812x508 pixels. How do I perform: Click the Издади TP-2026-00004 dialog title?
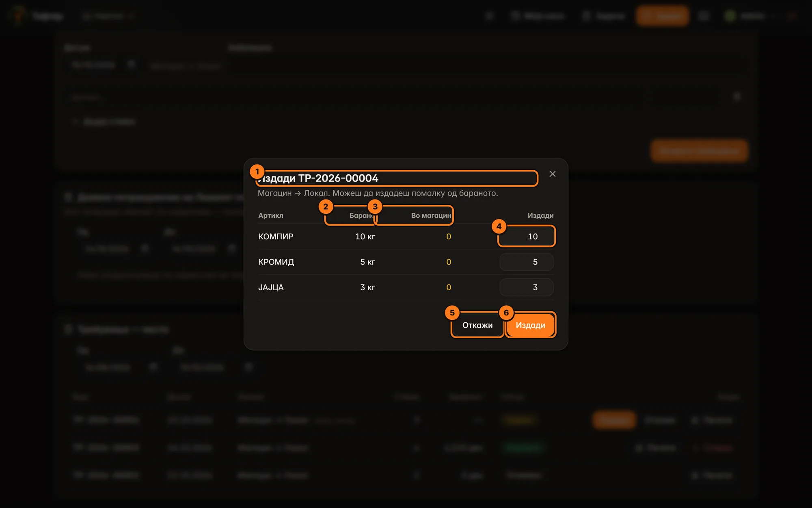point(318,178)
